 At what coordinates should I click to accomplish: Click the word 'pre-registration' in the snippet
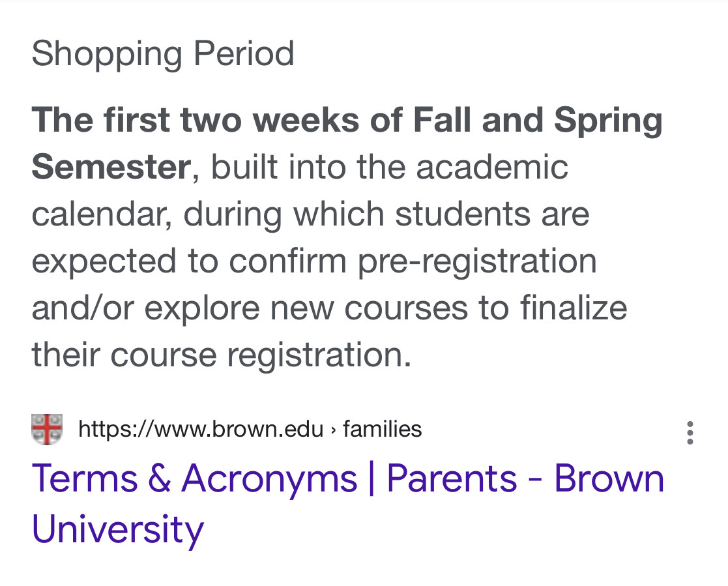point(477,261)
